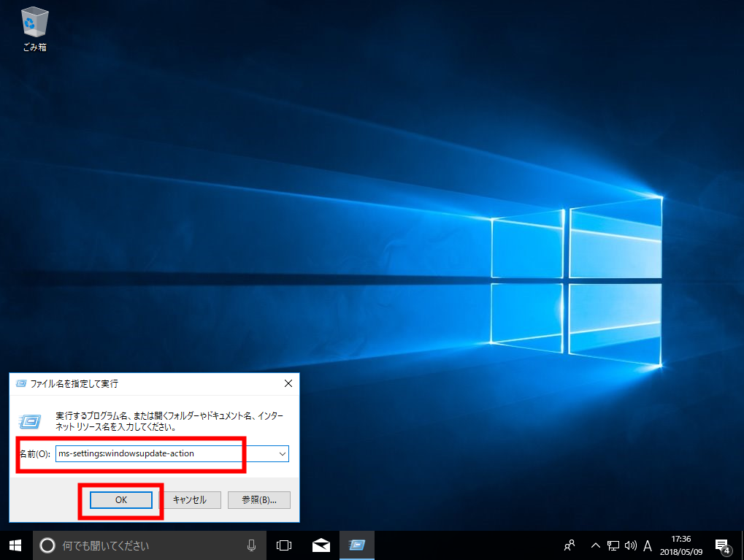
Task: Toggle IME input mode indicator A
Action: pos(647,546)
